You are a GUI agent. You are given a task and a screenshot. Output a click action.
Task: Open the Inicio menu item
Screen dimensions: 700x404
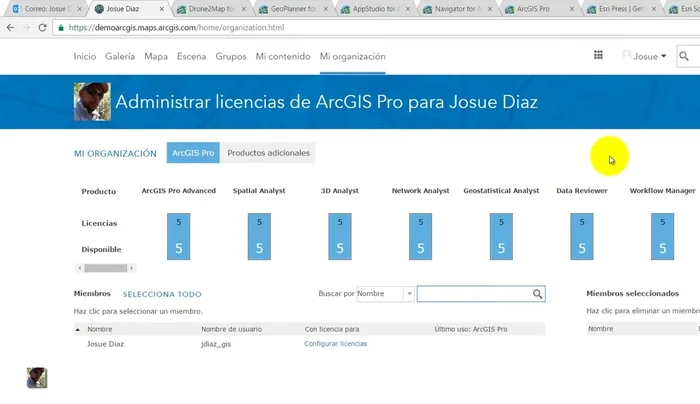pos(85,56)
